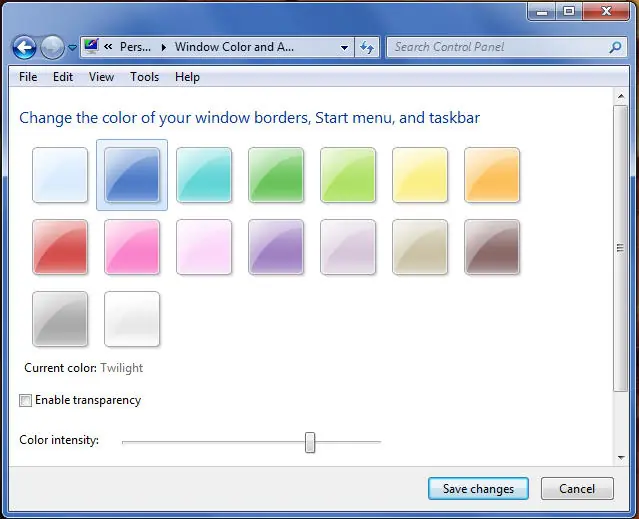This screenshot has height=519, width=639.
Task: Choose the pale pink color swatch
Action: coord(204,247)
